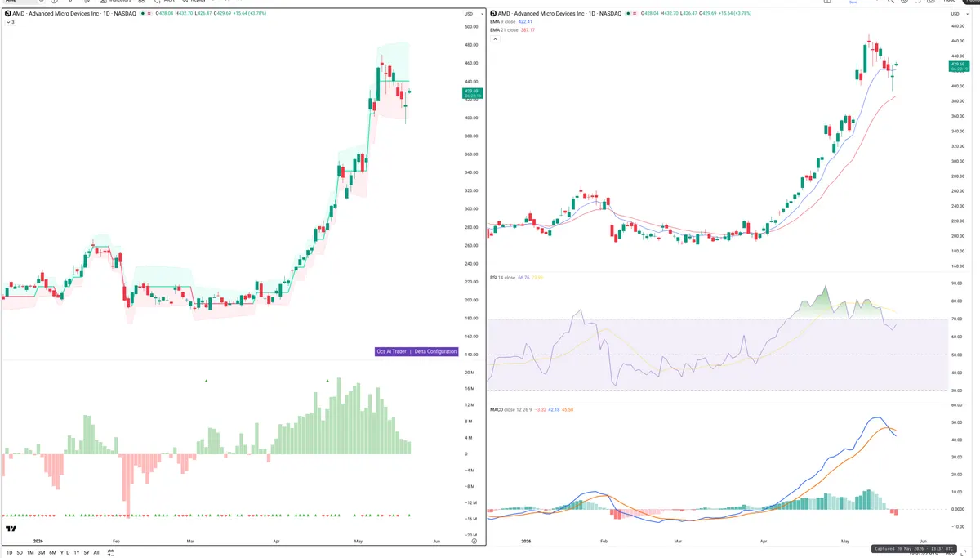Viewport: 980px width, 558px height.
Task: Click the EMA value 422.41
Action: click(x=525, y=22)
